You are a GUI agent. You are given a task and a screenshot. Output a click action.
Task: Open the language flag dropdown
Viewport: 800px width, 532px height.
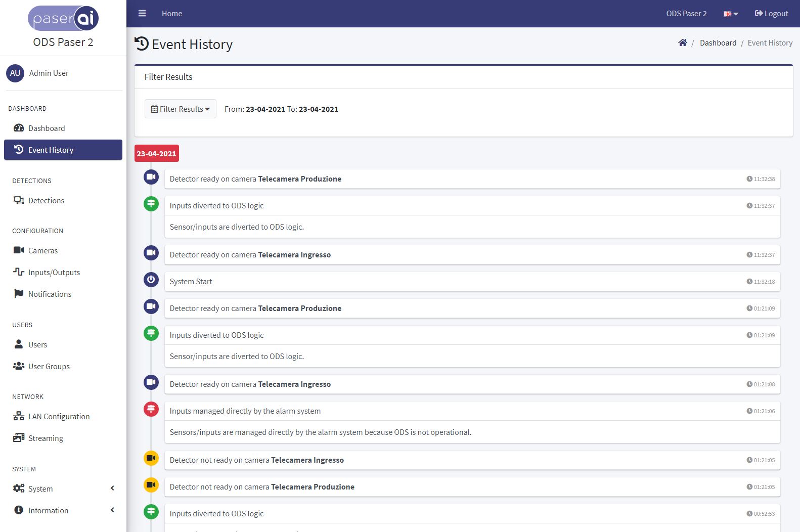731,14
